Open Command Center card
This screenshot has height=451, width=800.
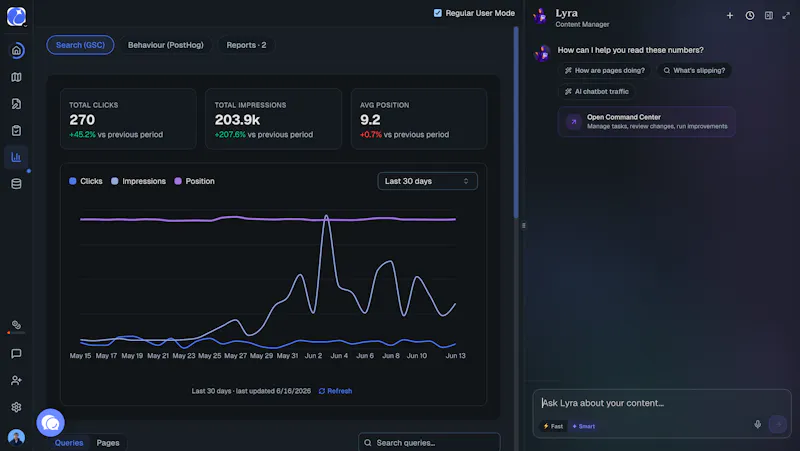click(x=646, y=122)
